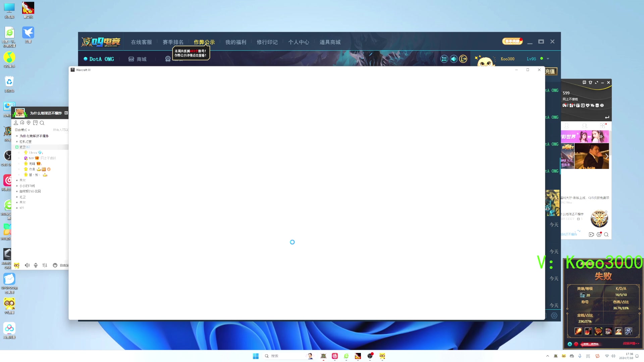Screen dimensions: 644x362
Task: Click the 赛季典藏 badge button
Action: coord(512,41)
